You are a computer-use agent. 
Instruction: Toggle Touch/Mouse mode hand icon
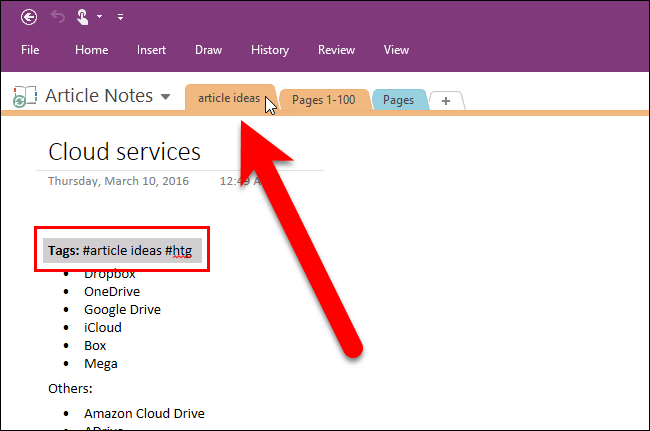80,16
